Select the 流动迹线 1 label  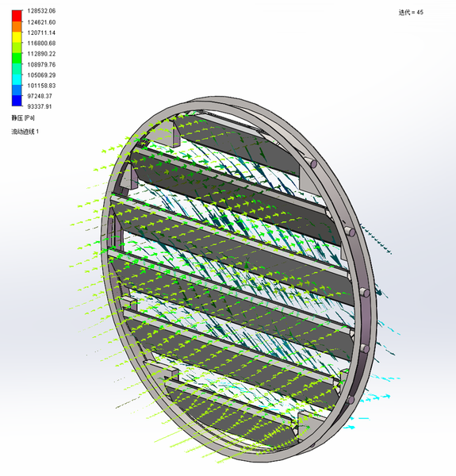point(25,132)
